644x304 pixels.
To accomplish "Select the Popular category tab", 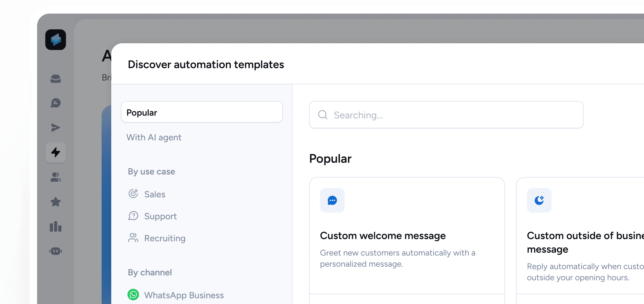I will tap(202, 112).
